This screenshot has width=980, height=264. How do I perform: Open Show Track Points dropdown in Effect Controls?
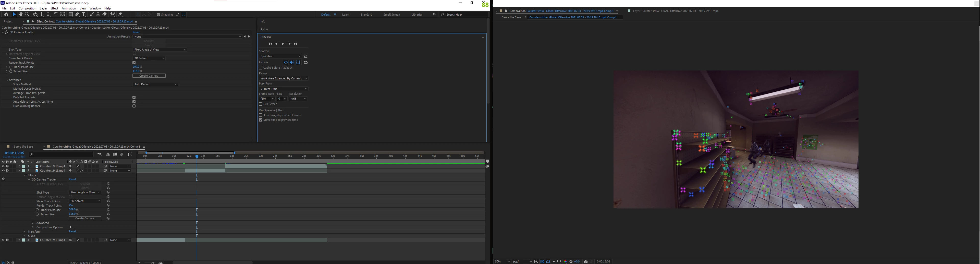[x=149, y=58]
